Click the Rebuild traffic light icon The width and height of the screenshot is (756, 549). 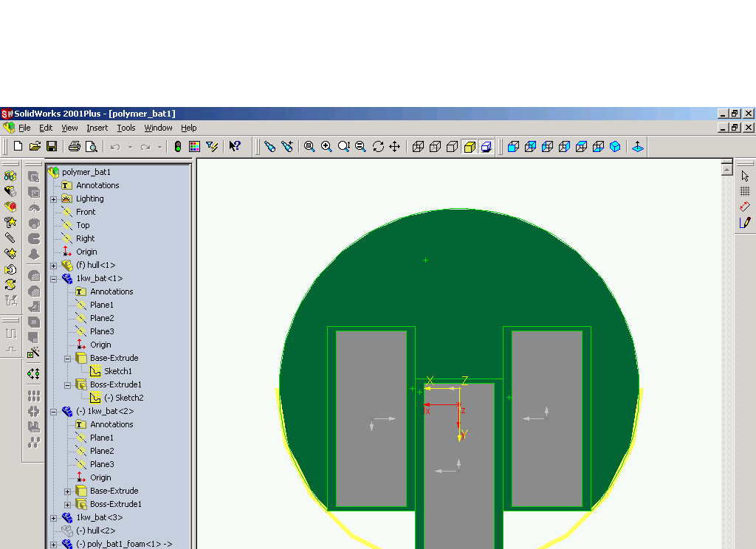coord(178,147)
